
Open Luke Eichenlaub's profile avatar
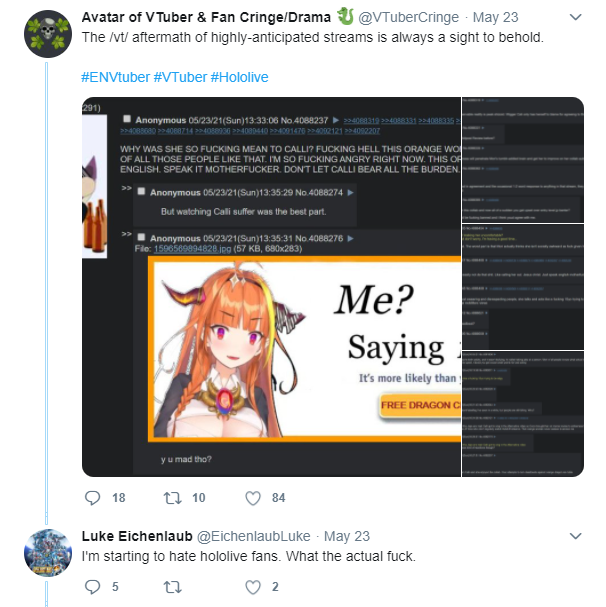pyautogui.click(x=48, y=553)
